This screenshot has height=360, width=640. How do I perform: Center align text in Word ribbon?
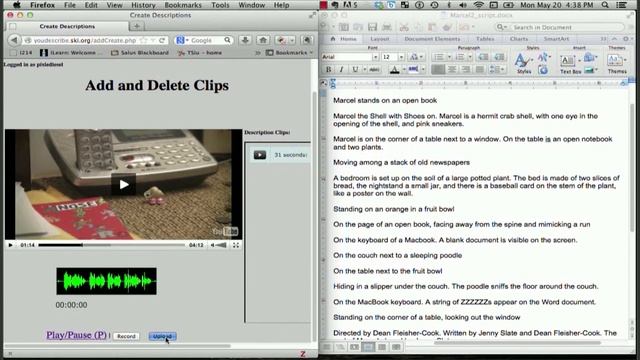click(452, 69)
